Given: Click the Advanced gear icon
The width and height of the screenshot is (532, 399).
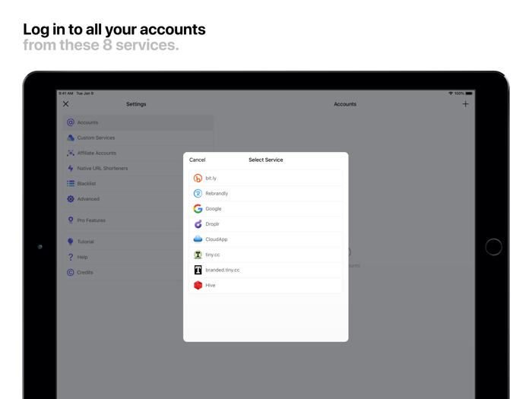Looking at the screenshot, I should (x=71, y=199).
